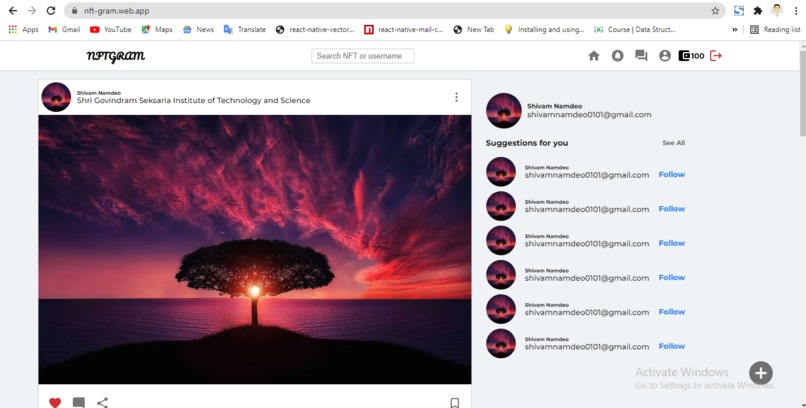Open the react-native-vector bookmark

(x=315, y=29)
